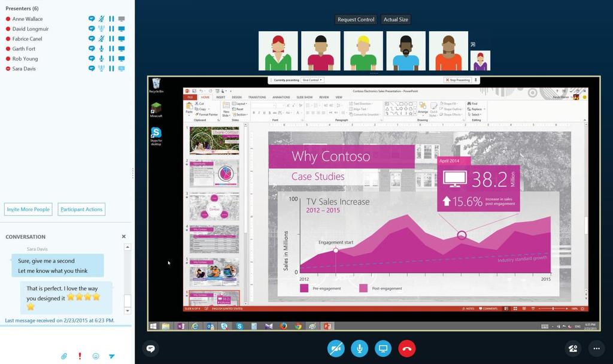Switch to the INSERT ribbon tab
The width and height of the screenshot is (613, 364).
[220, 97]
